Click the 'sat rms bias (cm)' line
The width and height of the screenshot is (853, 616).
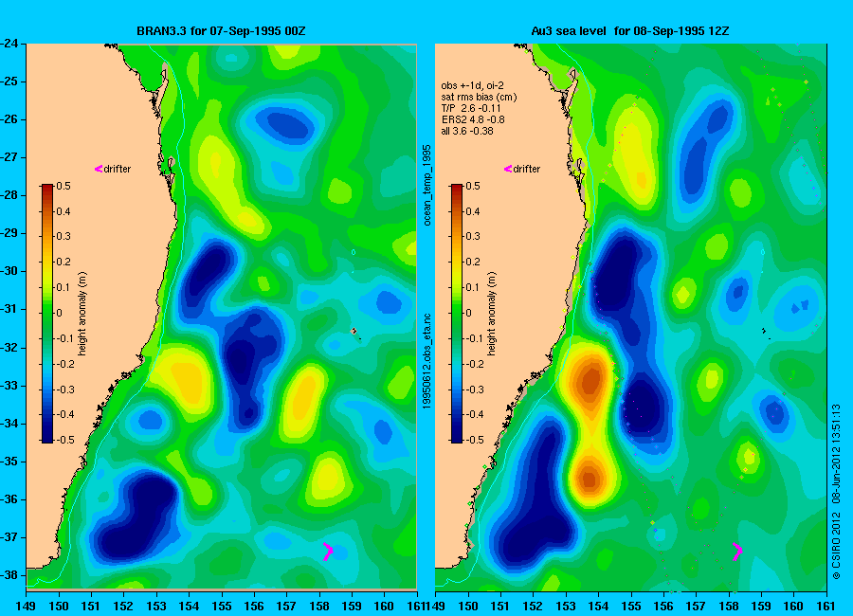click(479, 97)
